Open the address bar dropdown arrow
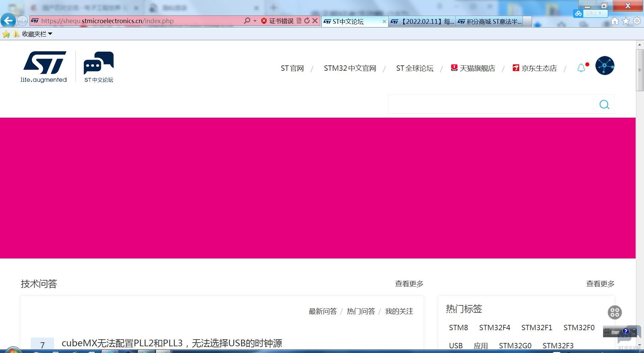Image resolution: width=644 pixels, height=353 pixels. pos(255,21)
